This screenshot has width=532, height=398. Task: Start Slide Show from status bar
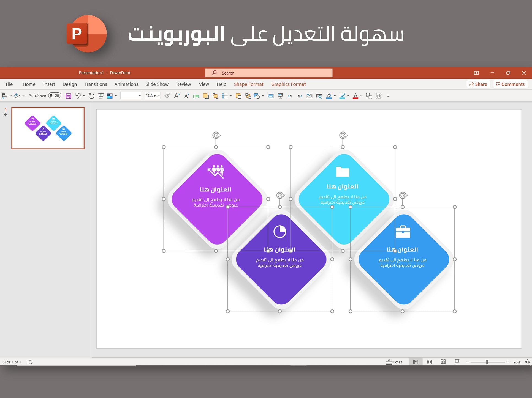457,362
